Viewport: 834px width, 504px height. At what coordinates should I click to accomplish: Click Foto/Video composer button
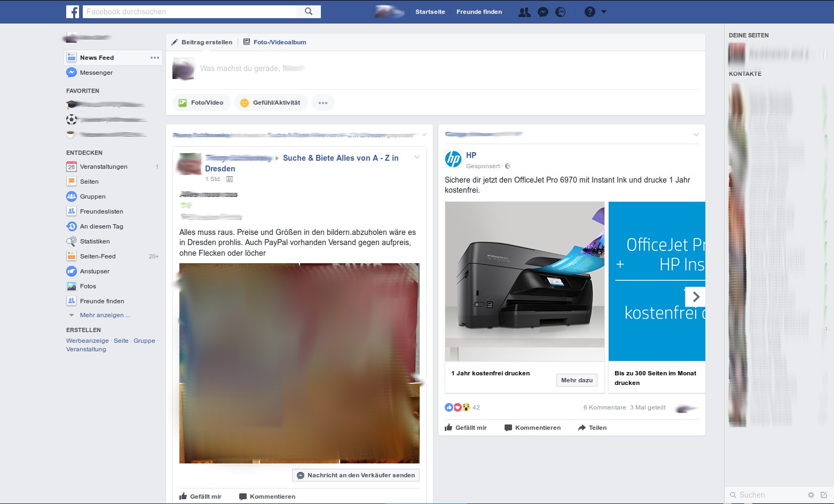click(201, 103)
